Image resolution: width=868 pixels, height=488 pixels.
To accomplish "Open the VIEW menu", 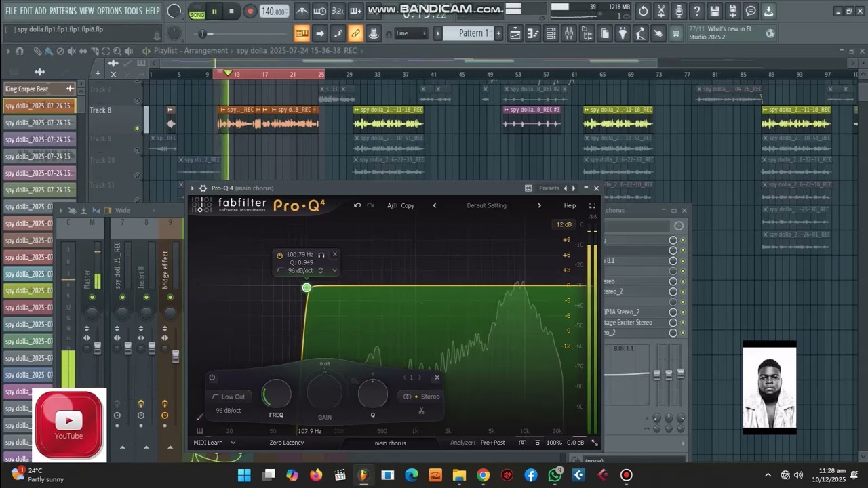I will (87, 11).
